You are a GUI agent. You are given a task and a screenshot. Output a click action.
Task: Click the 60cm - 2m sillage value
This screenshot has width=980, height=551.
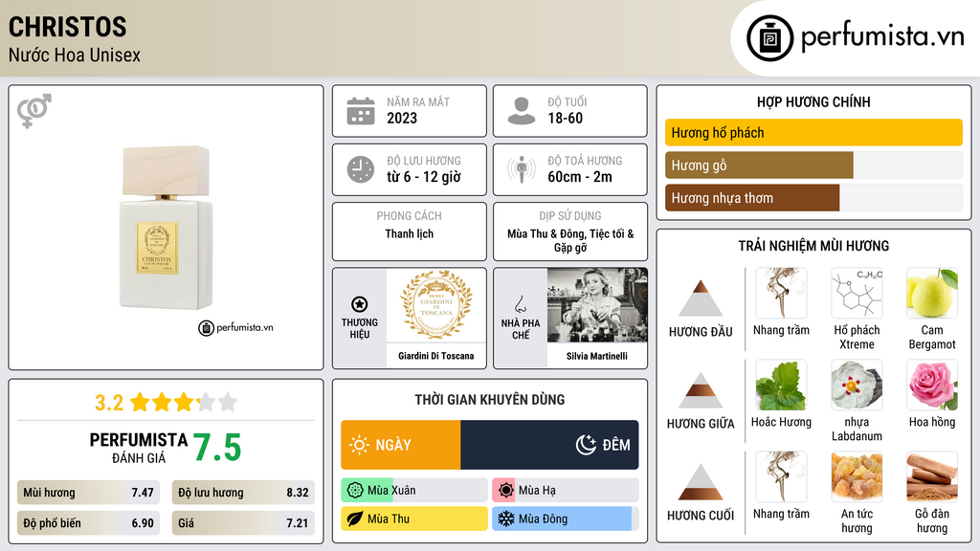[580, 177]
